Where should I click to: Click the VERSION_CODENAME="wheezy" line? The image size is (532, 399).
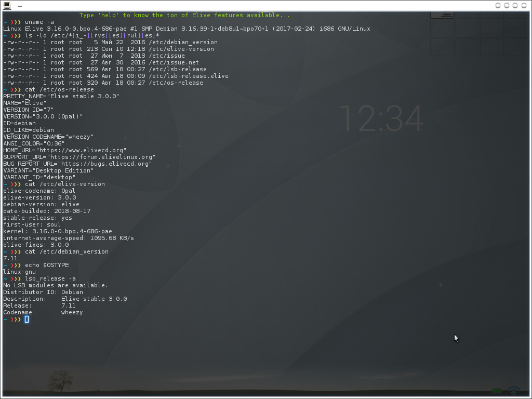click(48, 137)
